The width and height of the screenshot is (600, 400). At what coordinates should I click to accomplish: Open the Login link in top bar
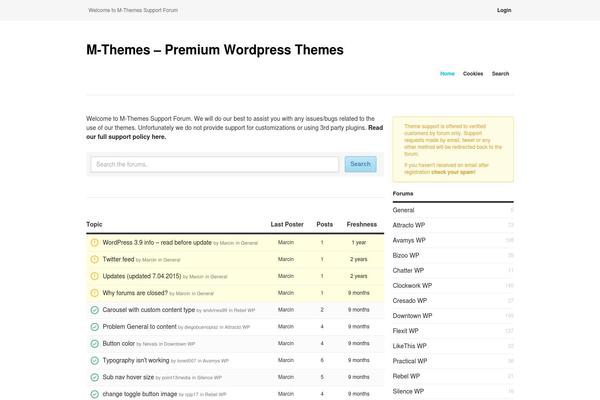[504, 10]
